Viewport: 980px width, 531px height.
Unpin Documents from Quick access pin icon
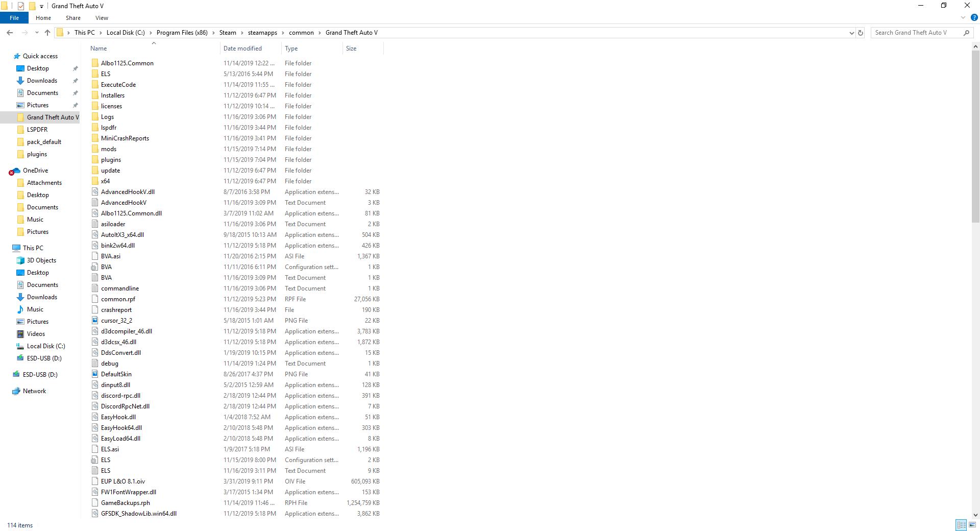click(76, 93)
